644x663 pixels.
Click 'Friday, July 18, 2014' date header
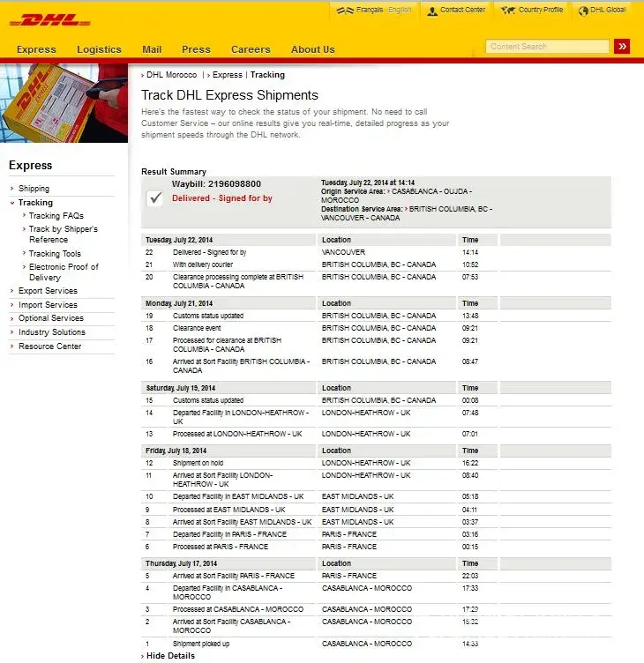point(176,451)
